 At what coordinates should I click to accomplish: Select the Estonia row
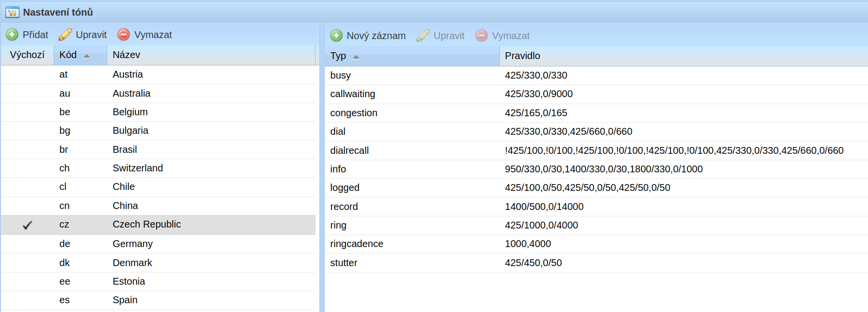tap(158, 282)
